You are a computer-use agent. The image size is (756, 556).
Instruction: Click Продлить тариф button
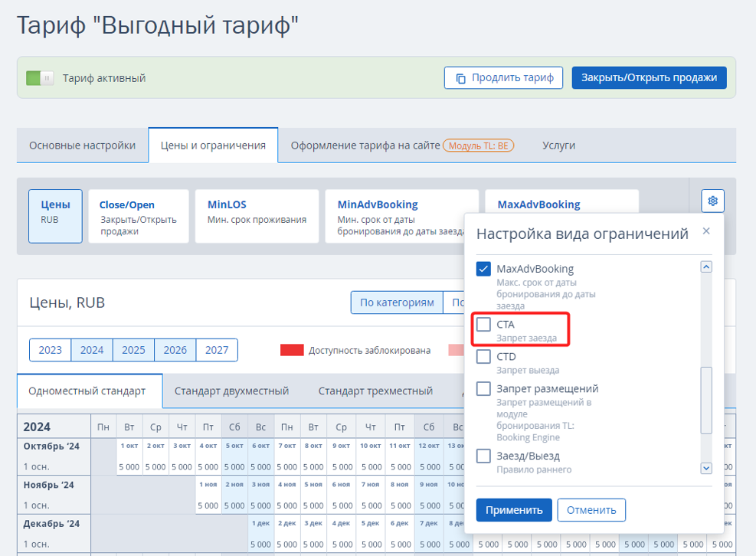pos(503,77)
